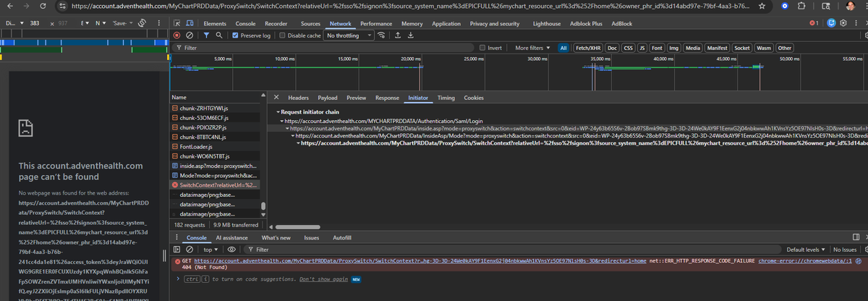Clear the console with the ban icon

(190, 250)
